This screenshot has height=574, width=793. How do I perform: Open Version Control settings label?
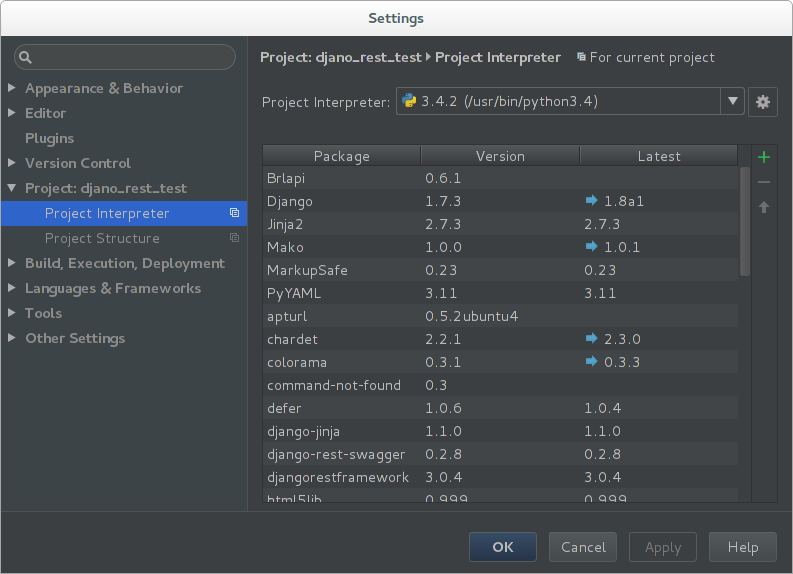(x=78, y=163)
